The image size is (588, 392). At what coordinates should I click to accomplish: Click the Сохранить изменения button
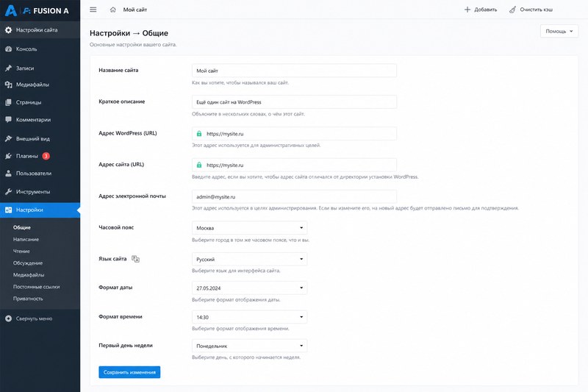129,372
